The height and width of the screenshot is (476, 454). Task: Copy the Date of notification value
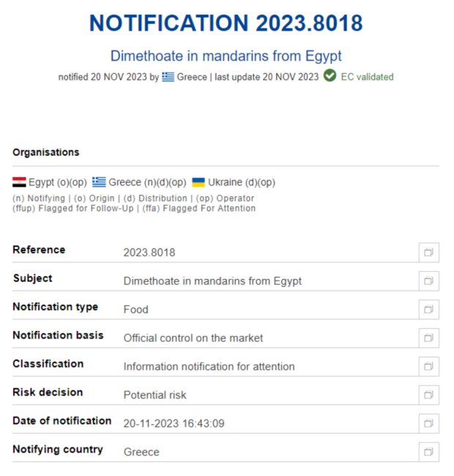(x=429, y=423)
